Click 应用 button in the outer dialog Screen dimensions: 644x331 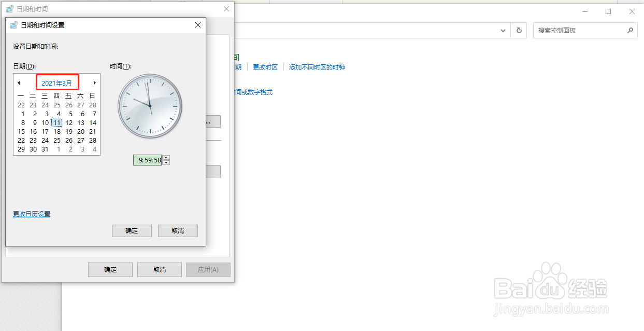click(208, 269)
